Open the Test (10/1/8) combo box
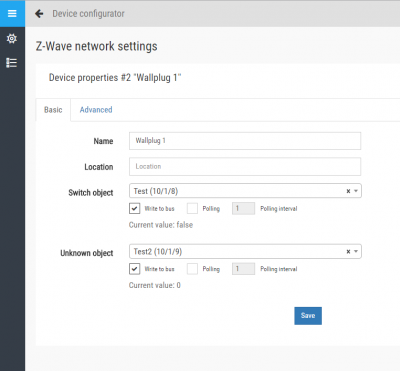This screenshot has width=400, height=371. point(245,191)
